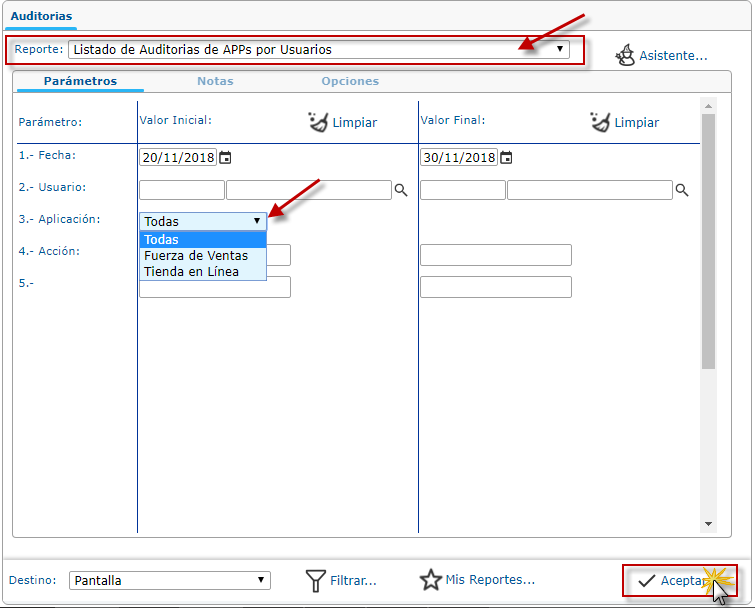
Task: Open the Destino dropdown set to Pantalla
Action: pos(261,580)
